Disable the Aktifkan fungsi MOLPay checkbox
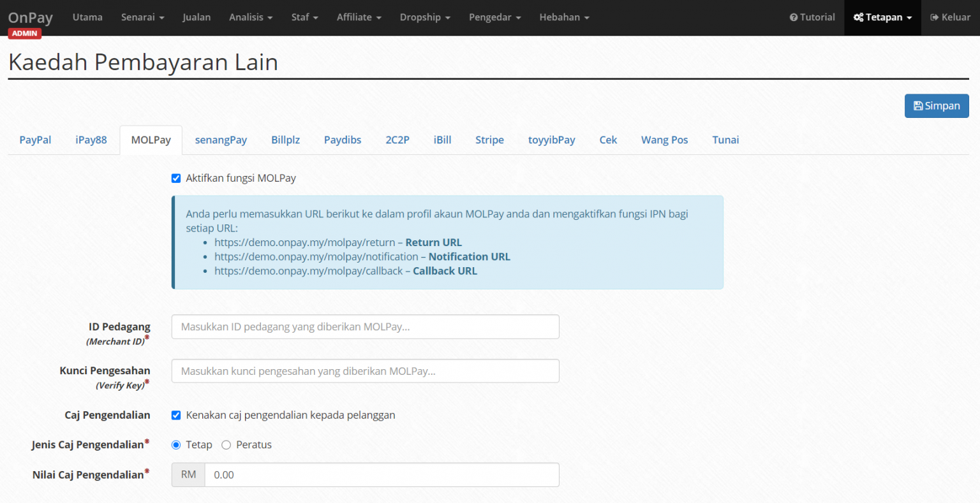This screenshot has height=503, width=980. [x=176, y=179]
